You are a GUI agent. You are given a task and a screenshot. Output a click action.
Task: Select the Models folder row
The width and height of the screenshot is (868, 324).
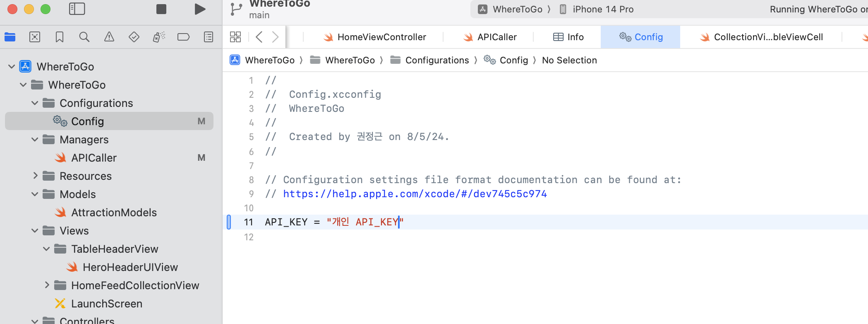pyautogui.click(x=109, y=194)
